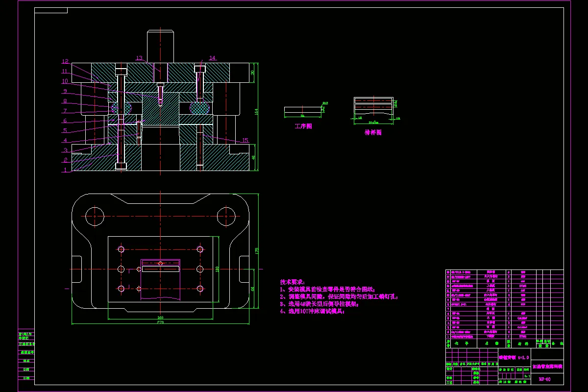Select technical requirement line 3 about 4#模架
This screenshot has height=392, width=588.
pyautogui.click(x=319, y=304)
